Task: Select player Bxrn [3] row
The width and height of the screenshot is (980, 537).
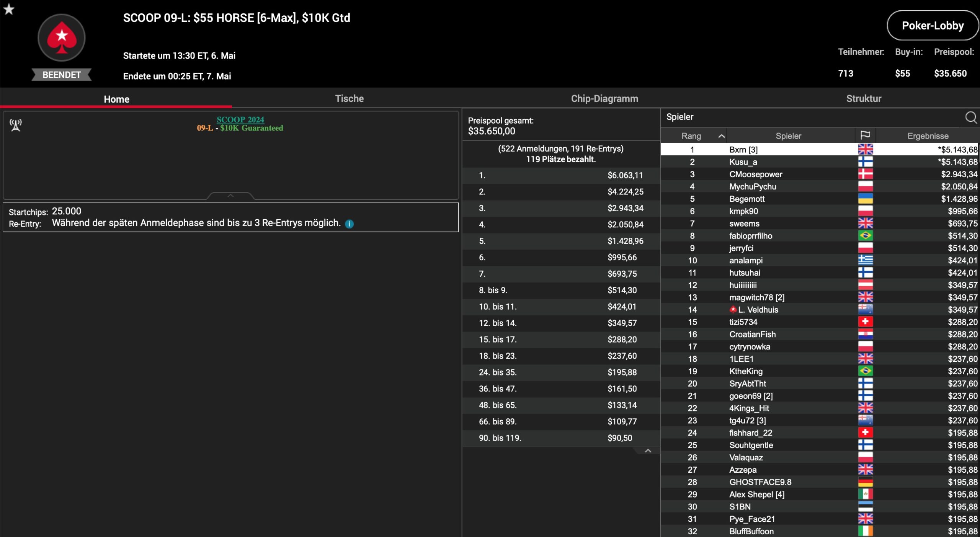Action: click(x=820, y=149)
